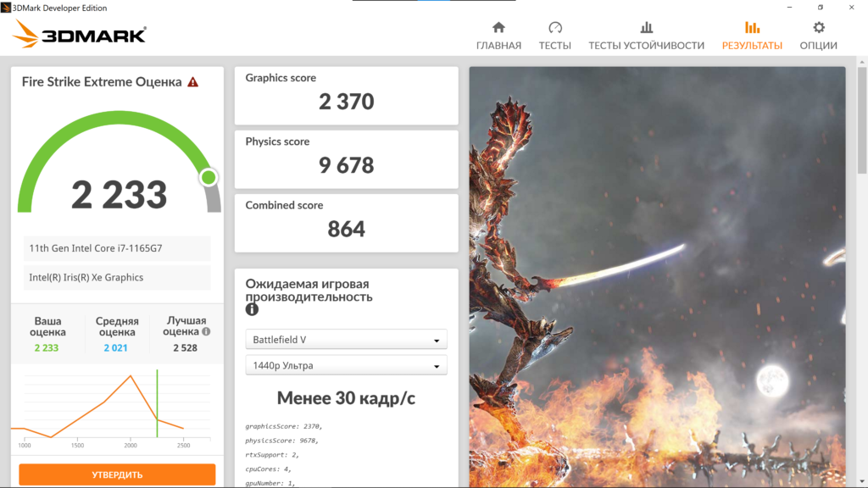The width and height of the screenshot is (868, 488).
Task: Click scrollbar up arrow
Action: 862,61
